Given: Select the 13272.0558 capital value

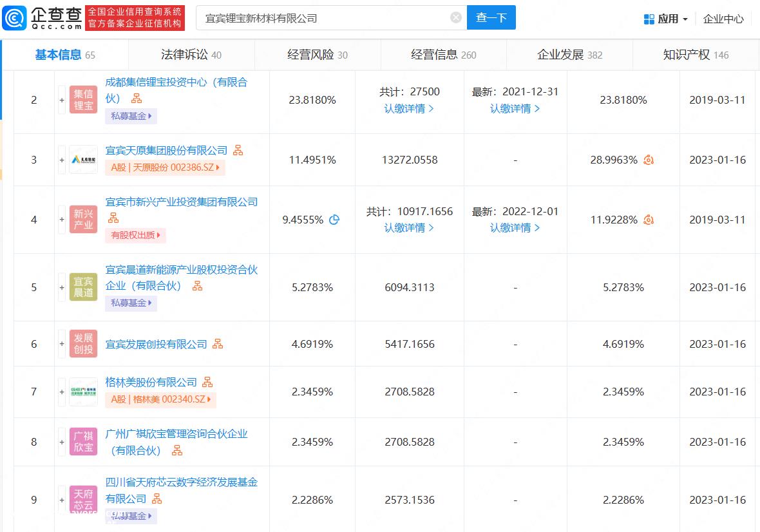Looking at the screenshot, I should (410, 160).
